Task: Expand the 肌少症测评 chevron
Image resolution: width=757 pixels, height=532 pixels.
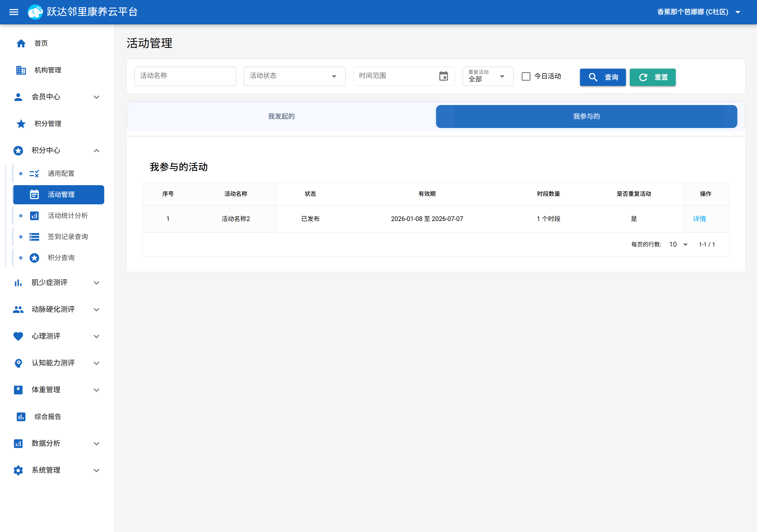Action: [96, 283]
